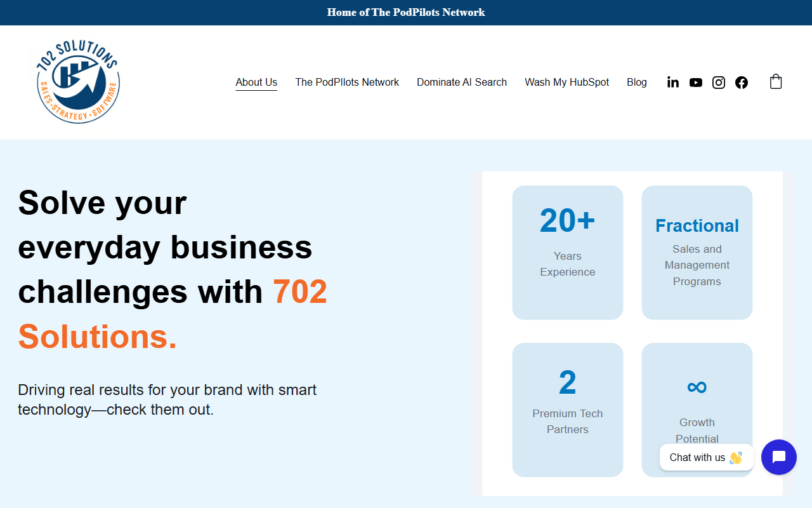Image resolution: width=812 pixels, height=508 pixels.
Task: Open the LinkedIn social icon
Action: pyautogui.click(x=673, y=83)
